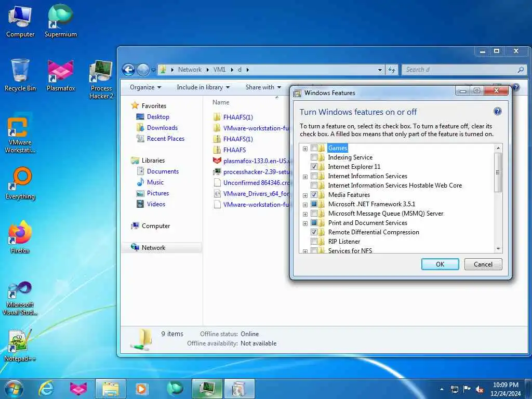Toggle Print and Document Services checkbox
The image size is (532, 399).
[x=314, y=223]
